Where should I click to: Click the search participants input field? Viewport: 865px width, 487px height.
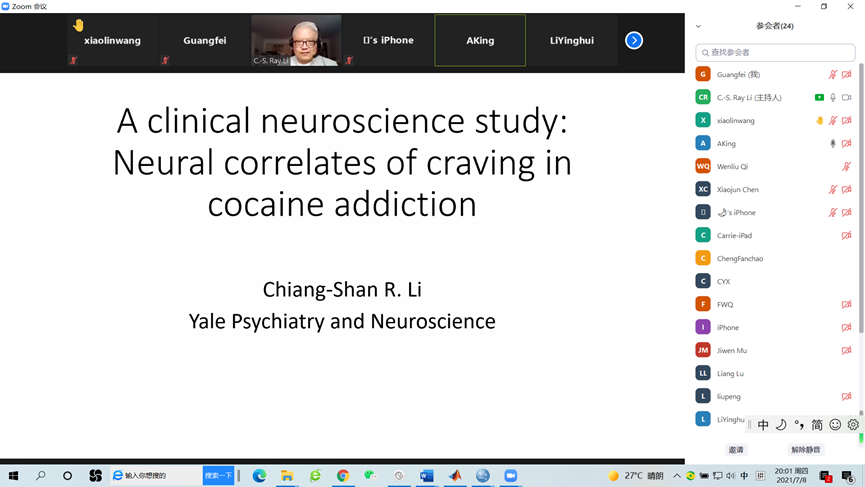pos(776,52)
